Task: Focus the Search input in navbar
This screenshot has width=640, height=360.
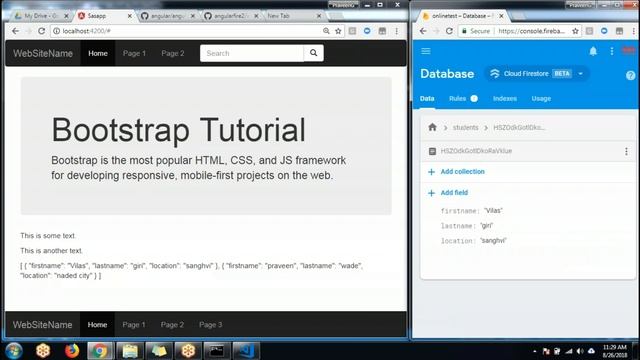Action: [x=252, y=53]
